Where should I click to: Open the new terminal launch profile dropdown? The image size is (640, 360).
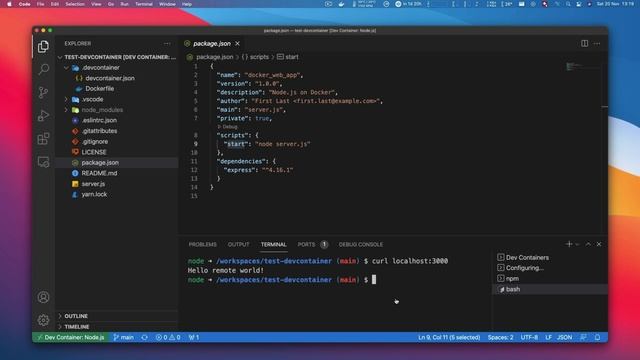click(577, 244)
